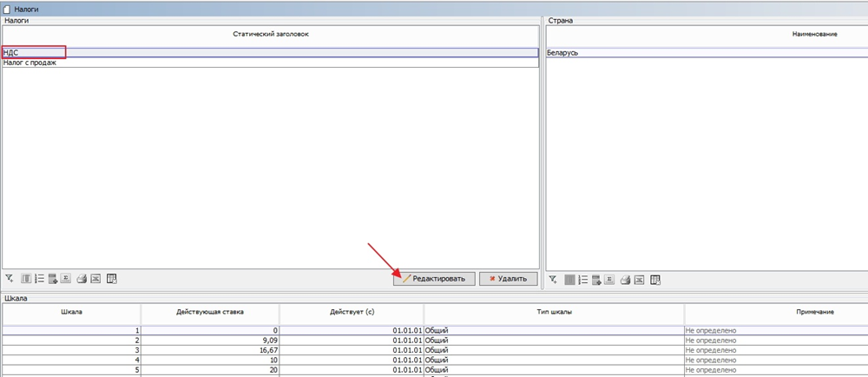868x377 pixels.
Task: Click the Excel export icon in the Страна toolbar
Action: (640, 279)
